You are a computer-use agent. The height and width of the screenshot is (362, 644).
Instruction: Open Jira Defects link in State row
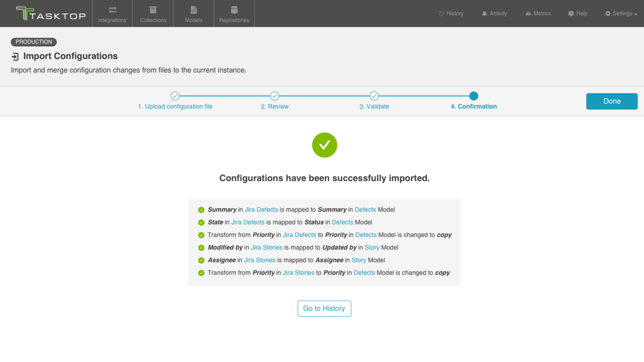(248, 222)
